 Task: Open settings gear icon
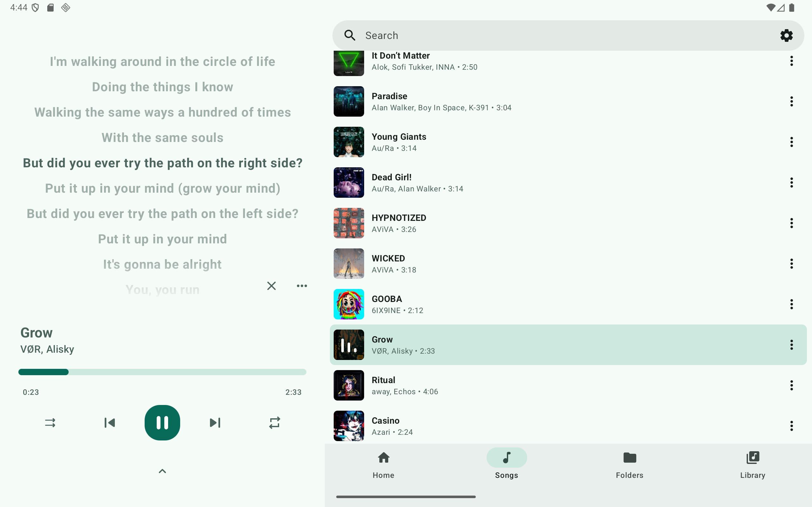click(786, 35)
